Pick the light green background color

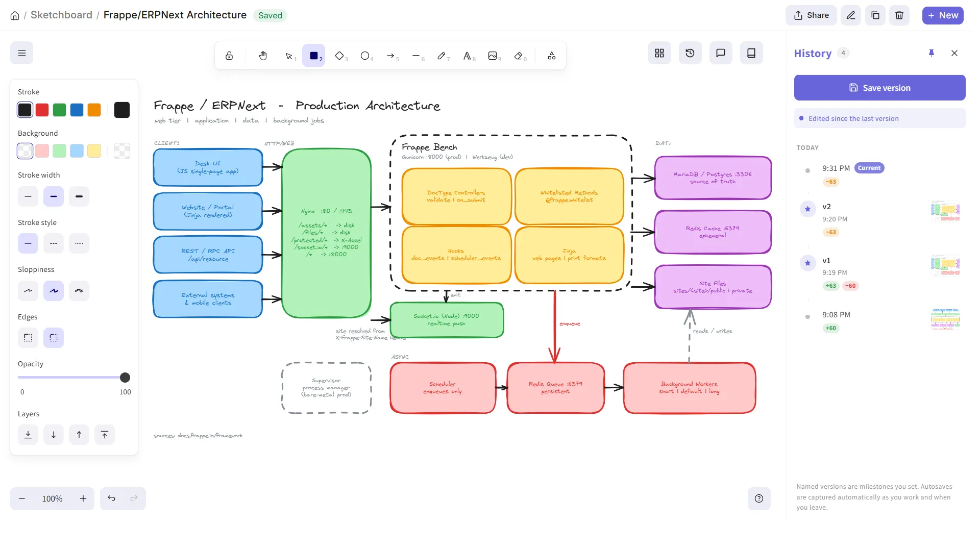click(60, 151)
